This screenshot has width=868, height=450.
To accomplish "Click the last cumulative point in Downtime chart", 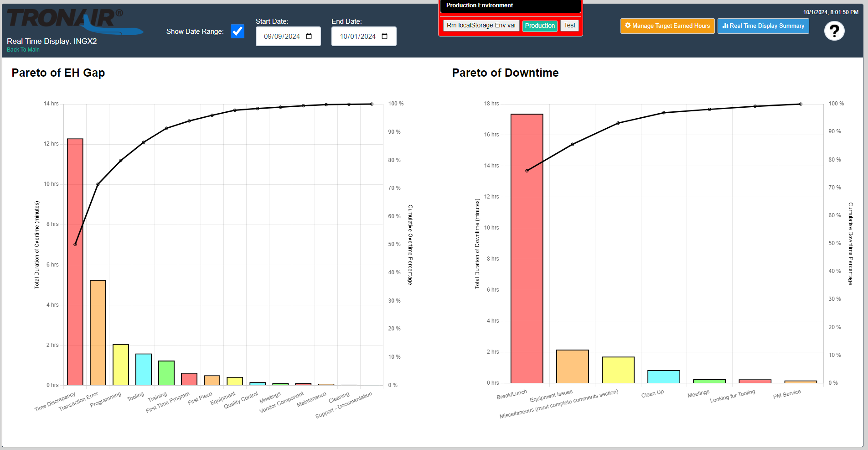I will tap(801, 104).
